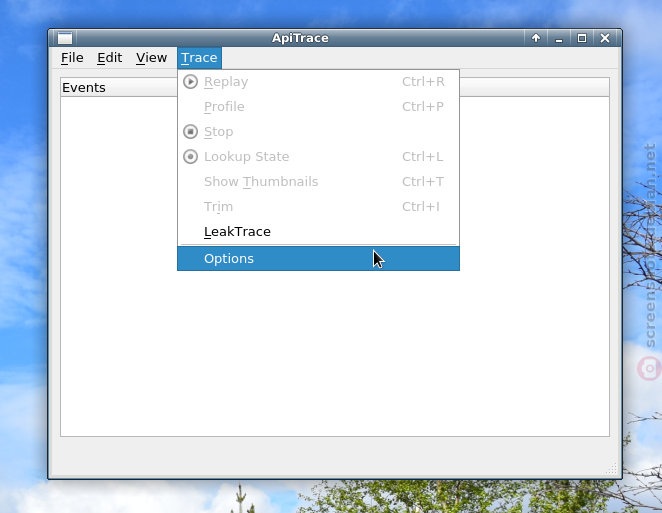
Task: Click the Stop square icon
Action: (x=190, y=132)
